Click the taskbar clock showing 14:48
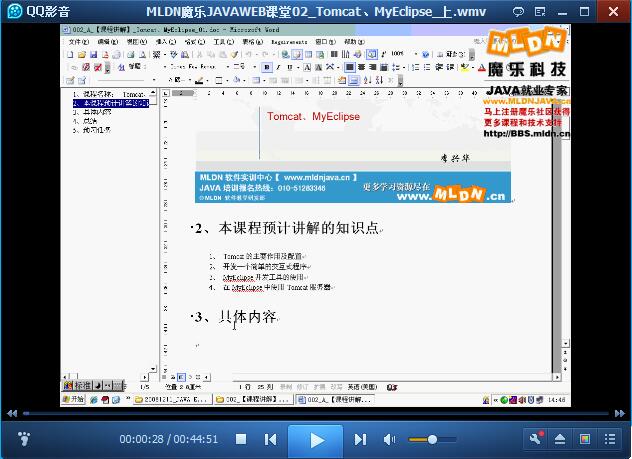 point(557,400)
